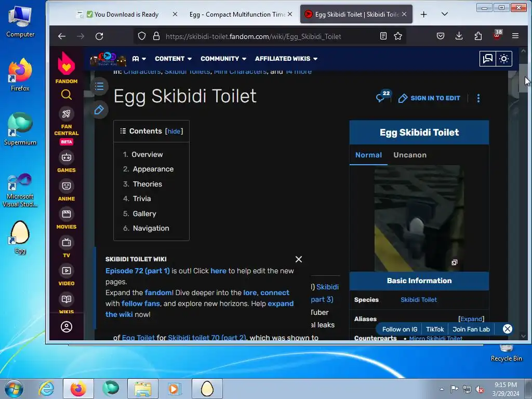Open a new browser tab
532x399 pixels.
tap(424, 14)
